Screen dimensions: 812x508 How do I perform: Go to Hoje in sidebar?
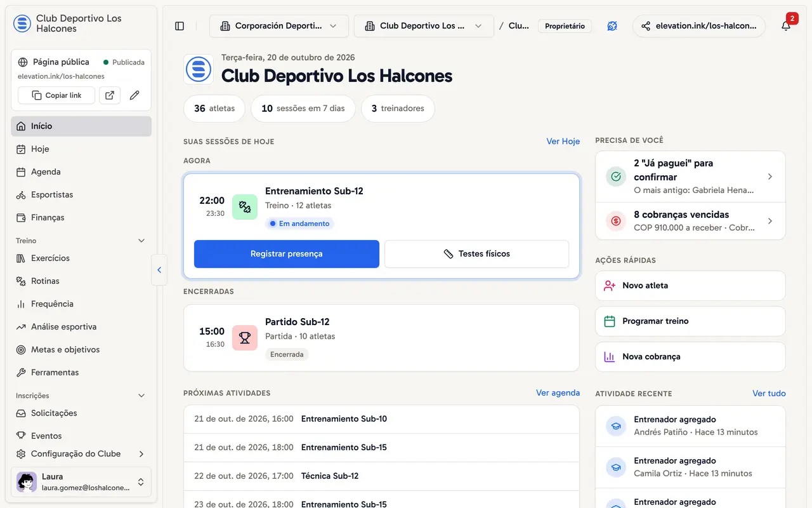(81, 149)
